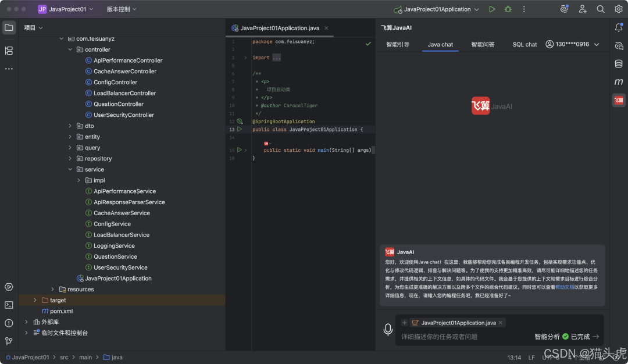The width and height of the screenshot is (628, 364).
Task: Expand the dto package
Action: pyautogui.click(x=70, y=126)
